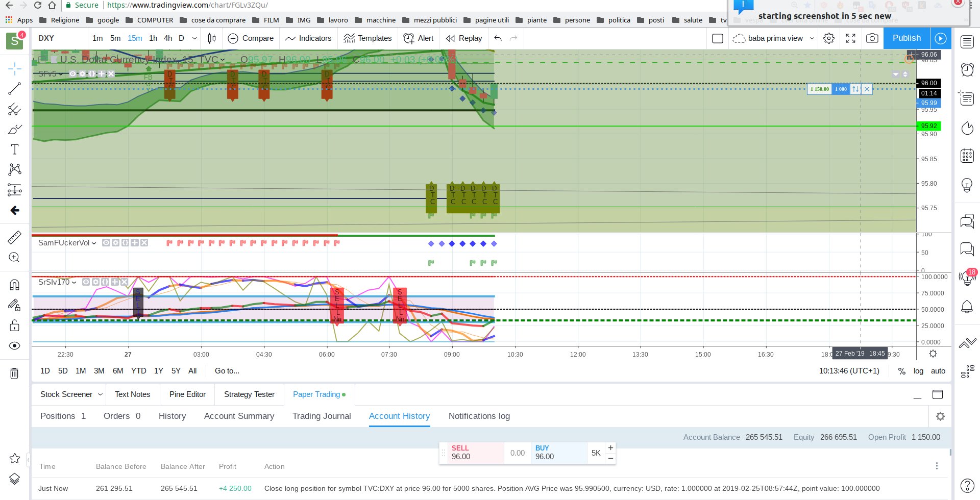Expand the SFv5 indicator menu
The width and height of the screenshot is (980, 500).
point(61,74)
